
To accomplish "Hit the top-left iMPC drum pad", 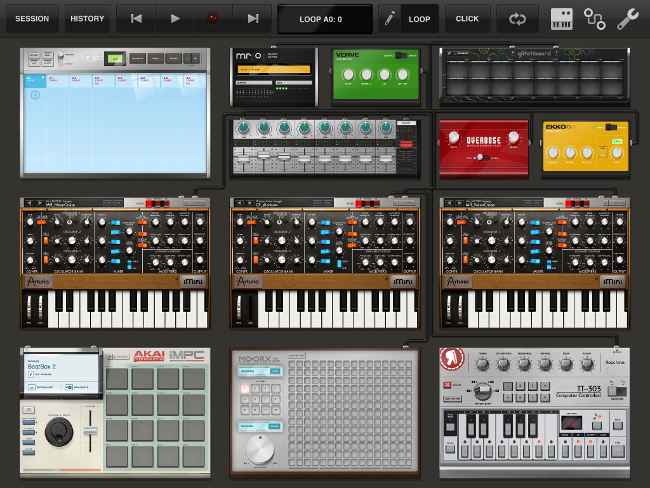I will pos(116,379).
